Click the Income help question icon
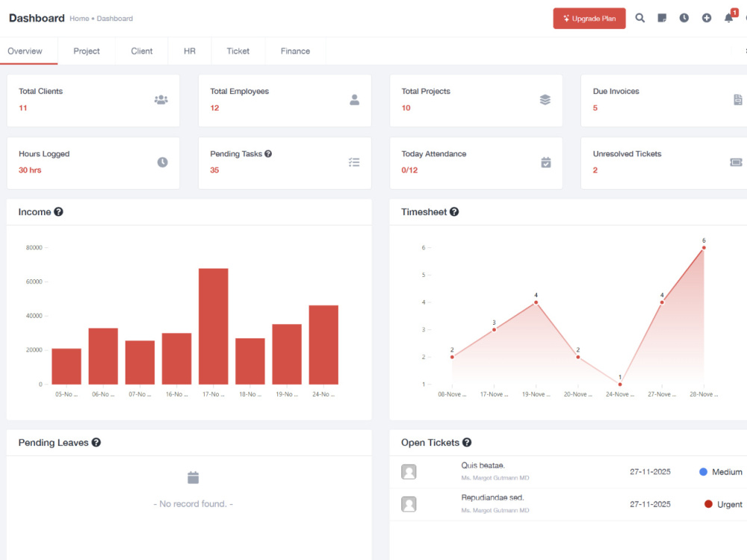This screenshot has width=747, height=560. coord(58,212)
